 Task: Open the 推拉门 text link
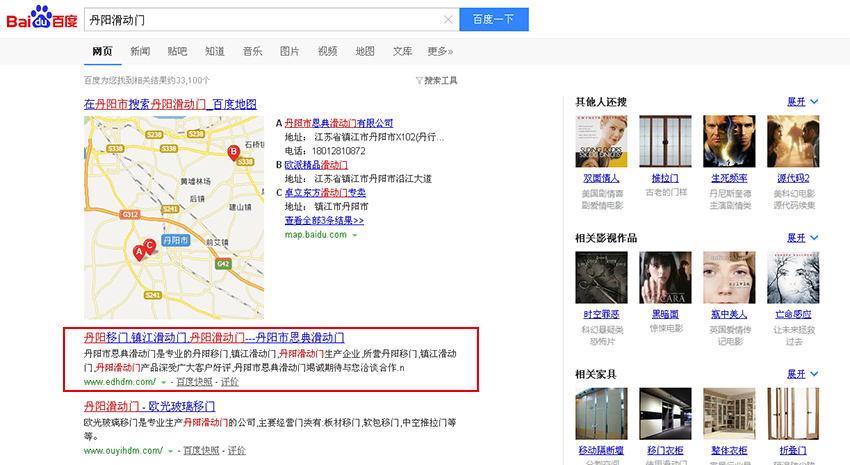pyautogui.click(x=665, y=178)
